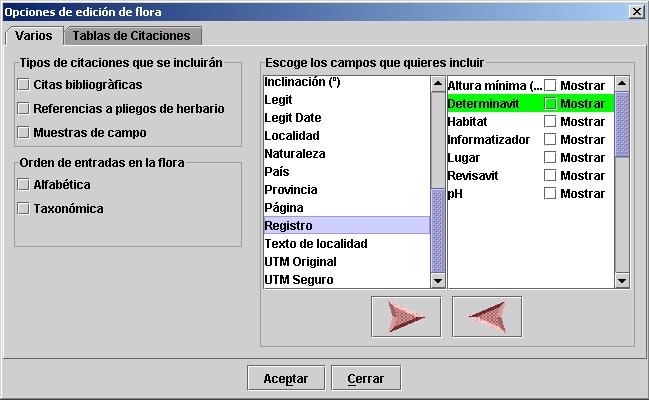Image resolution: width=649 pixels, height=401 pixels.
Task: Click the selected fields list scrollbar thumb
Action: tap(622, 124)
